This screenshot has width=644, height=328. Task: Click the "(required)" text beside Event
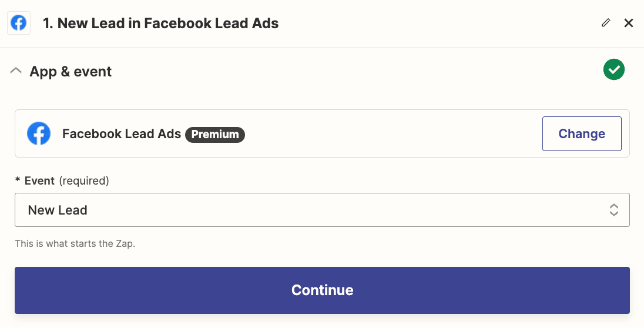tap(84, 181)
